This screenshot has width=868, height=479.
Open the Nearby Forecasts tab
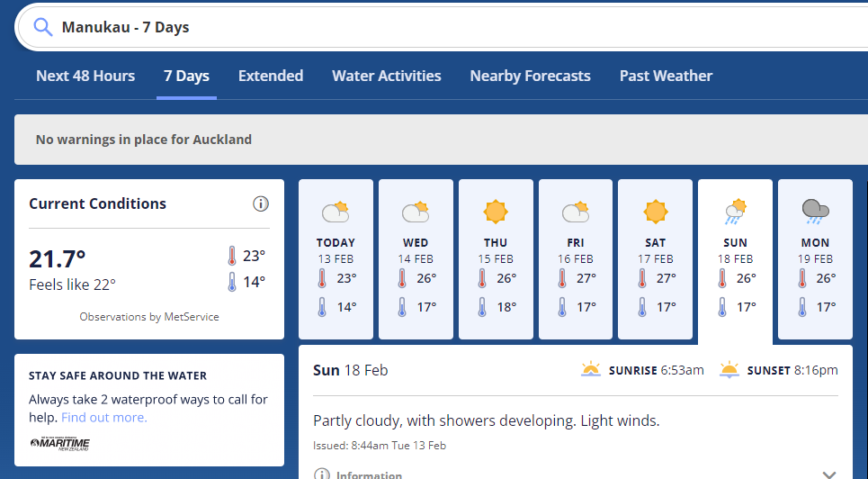(x=531, y=76)
